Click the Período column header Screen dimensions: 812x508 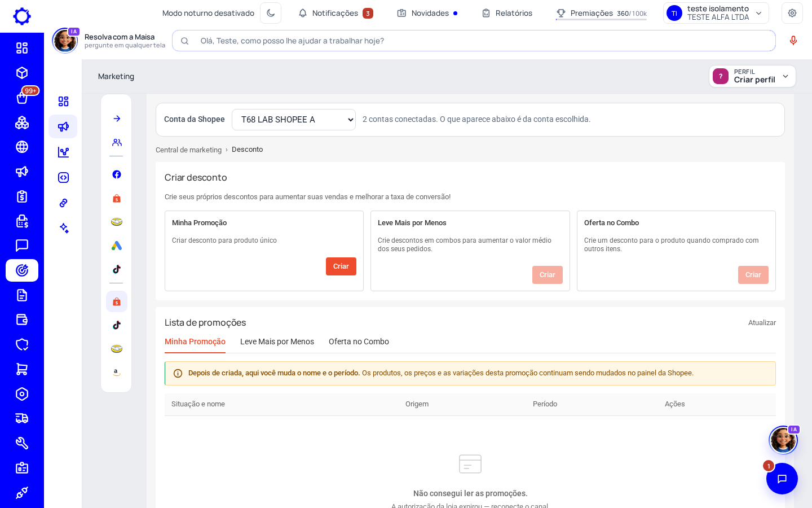545,404
